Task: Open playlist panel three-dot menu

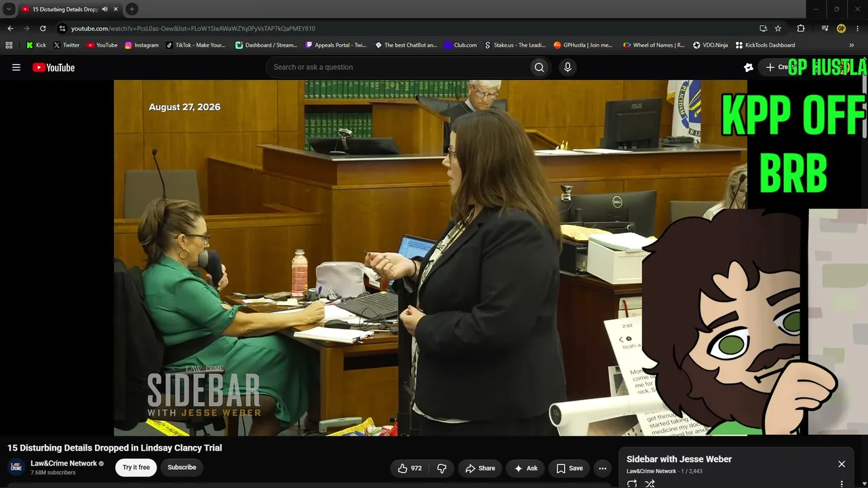Action: pos(842,484)
